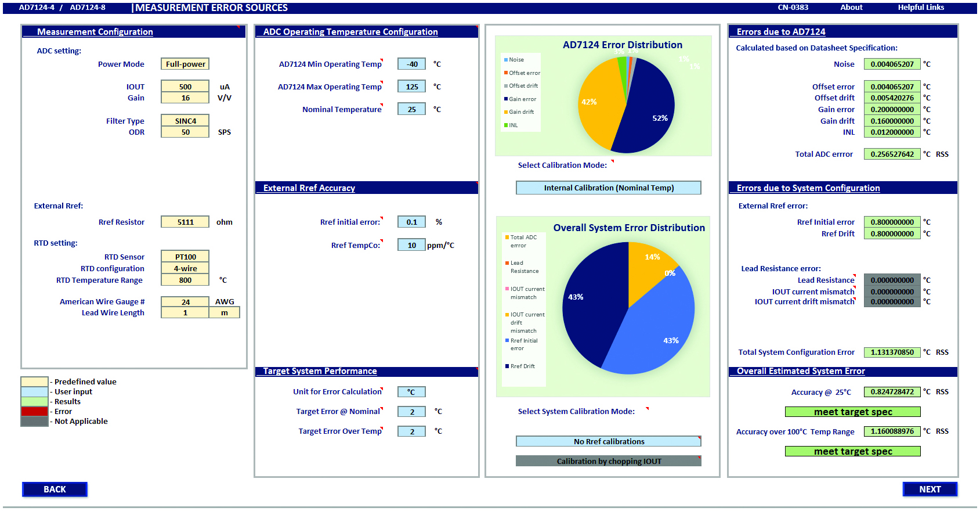980x511 pixels.
Task: Click the Noise result value 0.004065207
Action: coord(892,64)
